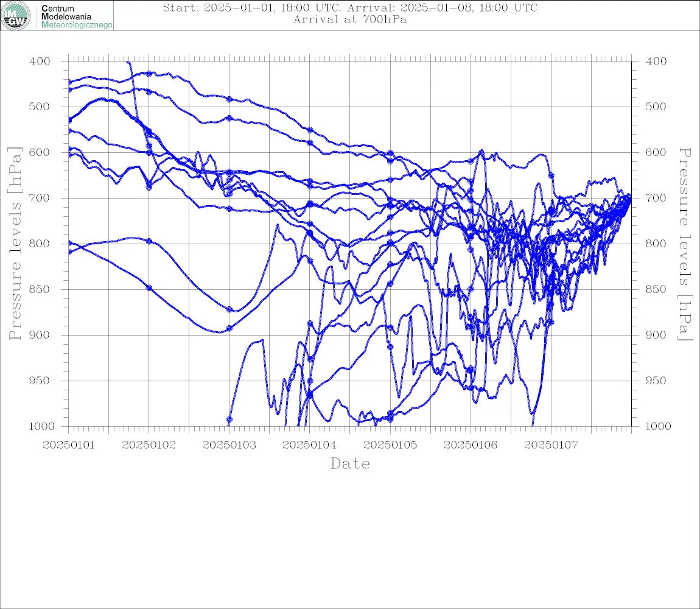Click the 500 label on the right axis
700x609 pixels.
click(x=656, y=107)
